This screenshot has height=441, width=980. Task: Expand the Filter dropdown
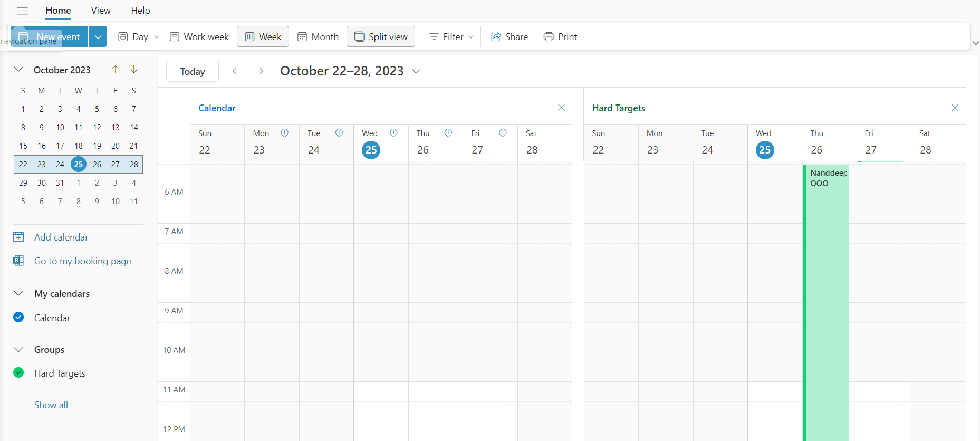click(x=451, y=37)
